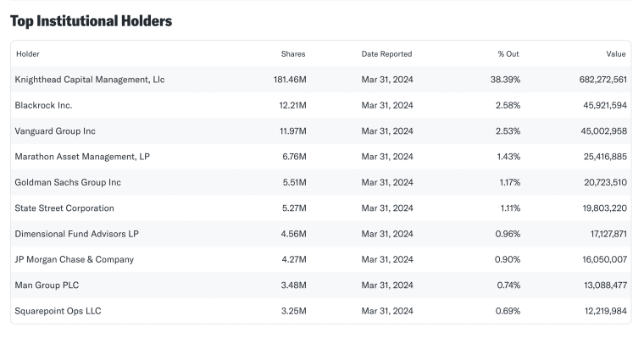Screen dimensions: 644x338
Task: Click the 1.43% out value
Action: tap(508, 157)
